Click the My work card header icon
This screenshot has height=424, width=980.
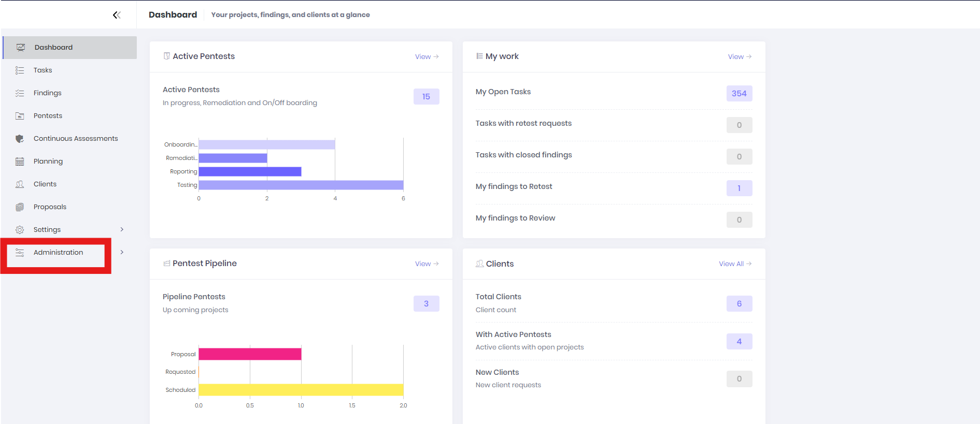479,56
